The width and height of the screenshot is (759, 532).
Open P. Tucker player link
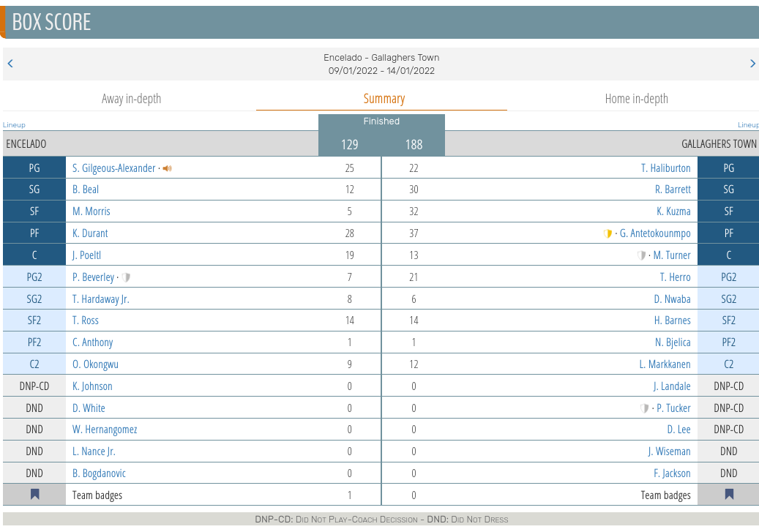[674, 408]
